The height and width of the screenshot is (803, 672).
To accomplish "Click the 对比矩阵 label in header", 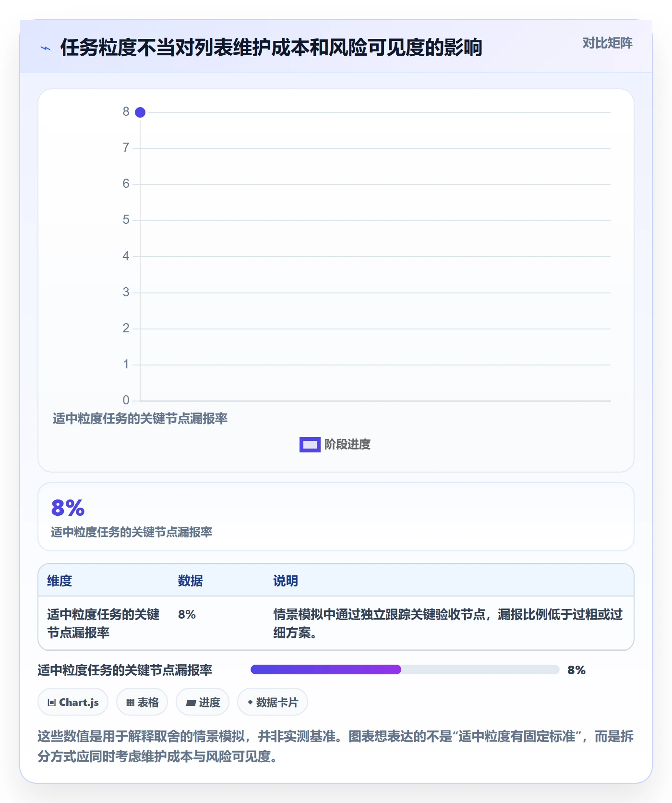I will point(607,43).
